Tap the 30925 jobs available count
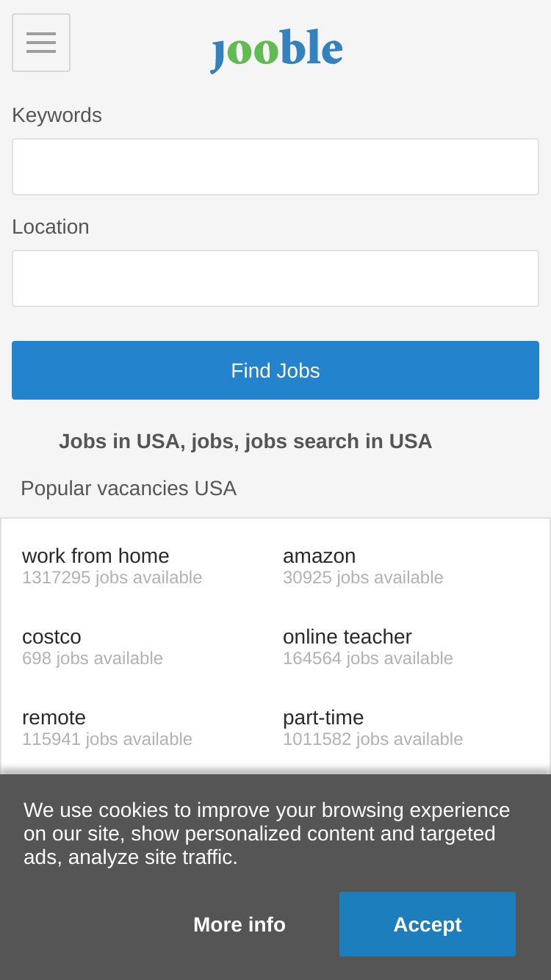The height and width of the screenshot is (980, 551). pos(363,577)
